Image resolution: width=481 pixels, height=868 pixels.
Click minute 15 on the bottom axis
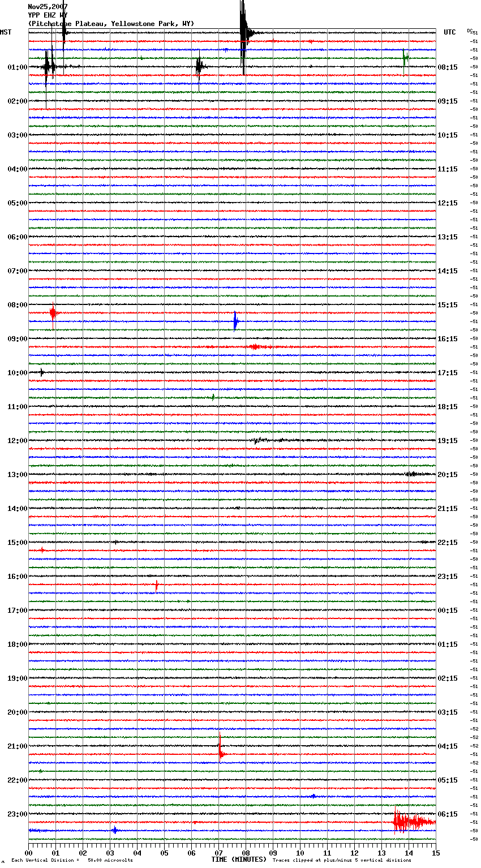click(435, 853)
